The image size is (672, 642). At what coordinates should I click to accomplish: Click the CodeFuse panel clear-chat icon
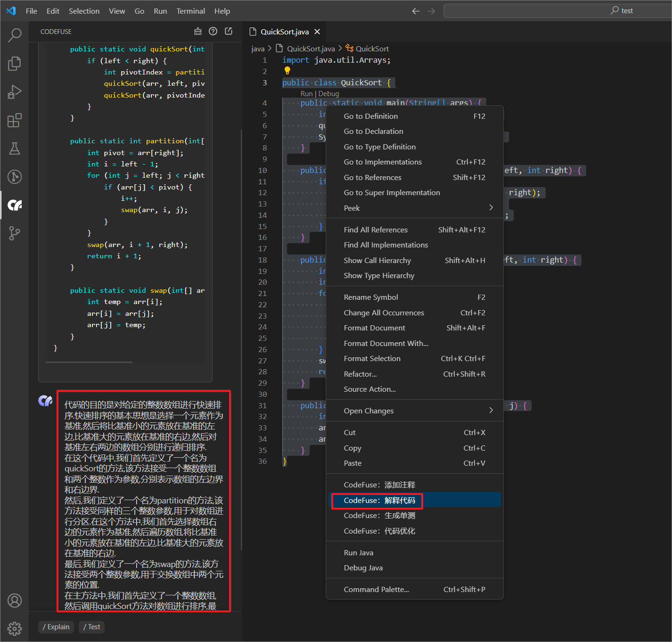click(198, 32)
